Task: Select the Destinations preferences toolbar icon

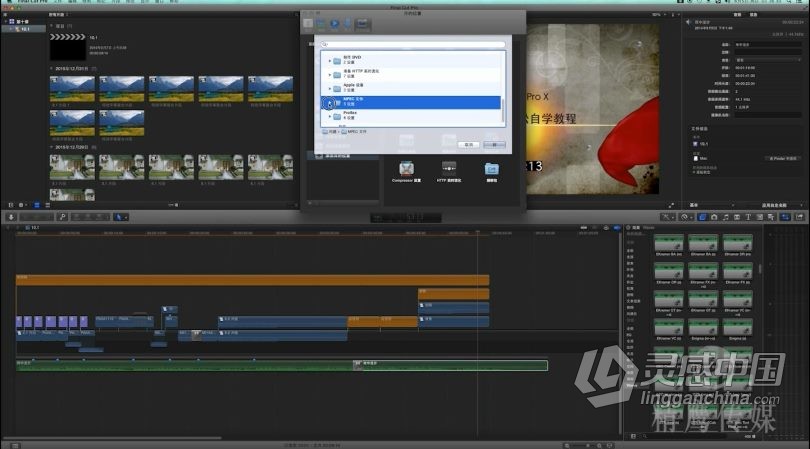Action: (x=362, y=24)
